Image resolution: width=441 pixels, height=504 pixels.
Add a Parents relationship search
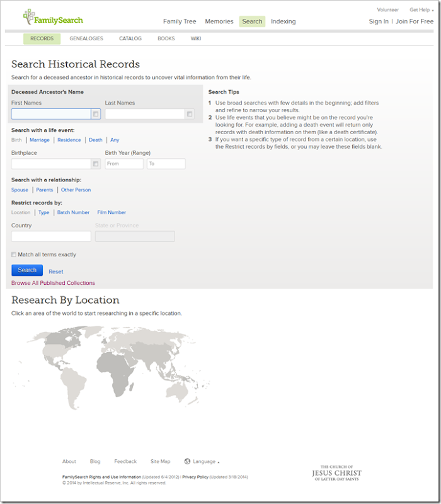click(x=45, y=190)
